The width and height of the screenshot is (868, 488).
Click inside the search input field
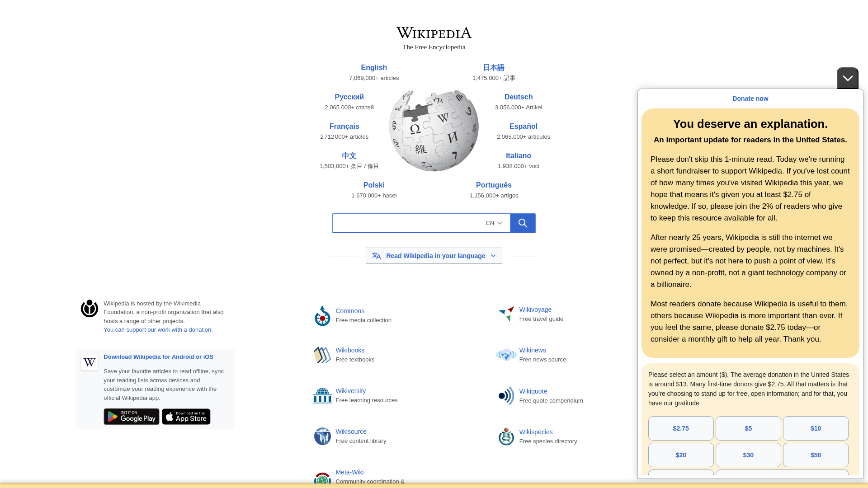click(x=407, y=223)
